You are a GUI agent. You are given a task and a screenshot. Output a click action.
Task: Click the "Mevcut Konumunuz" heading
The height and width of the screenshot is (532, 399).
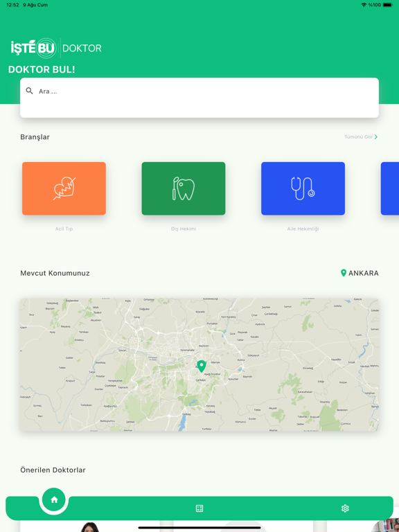[x=55, y=273]
